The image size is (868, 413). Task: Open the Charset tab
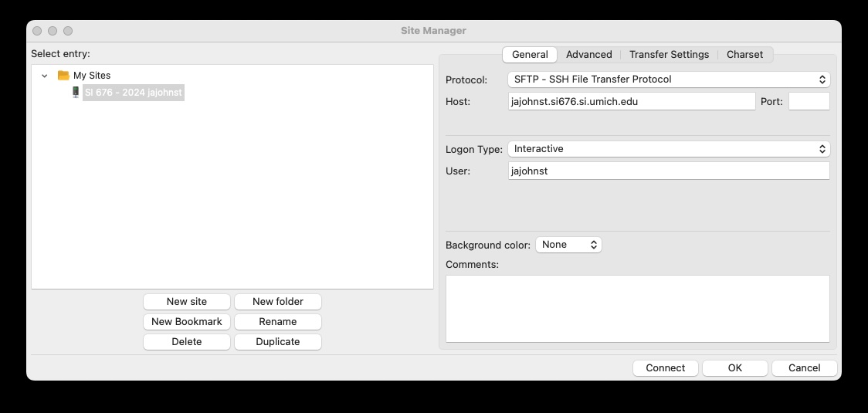coord(744,55)
